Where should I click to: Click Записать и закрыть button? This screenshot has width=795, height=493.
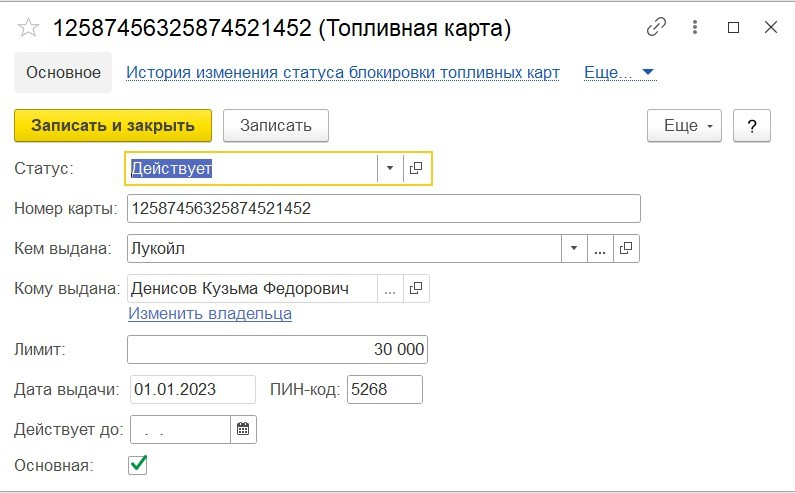113,125
